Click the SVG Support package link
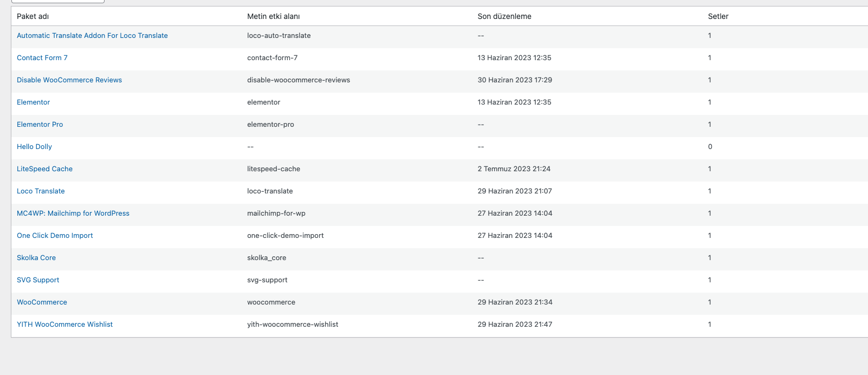The height and width of the screenshot is (375, 868). click(x=38, y=280)
